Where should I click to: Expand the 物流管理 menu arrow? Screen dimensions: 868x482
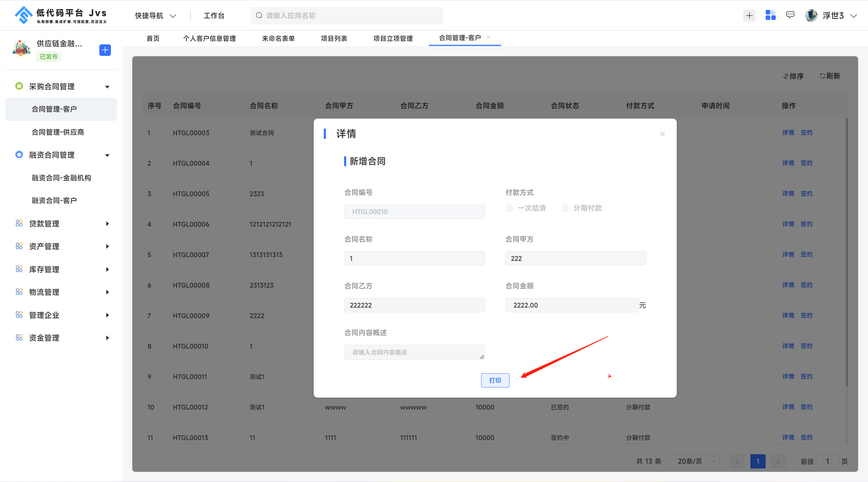[x=107, y=292]
